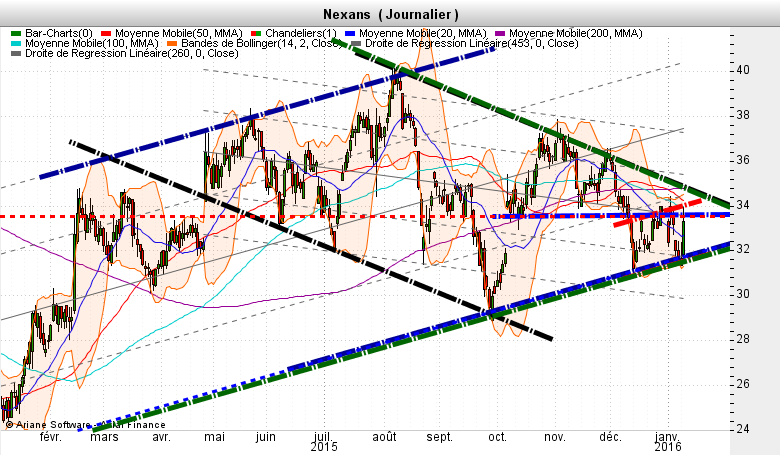The width and height of the screenshot is (780, 455).
Task: Select the Chandeliers(1) legend label
Action: click(x=301, y=33)
